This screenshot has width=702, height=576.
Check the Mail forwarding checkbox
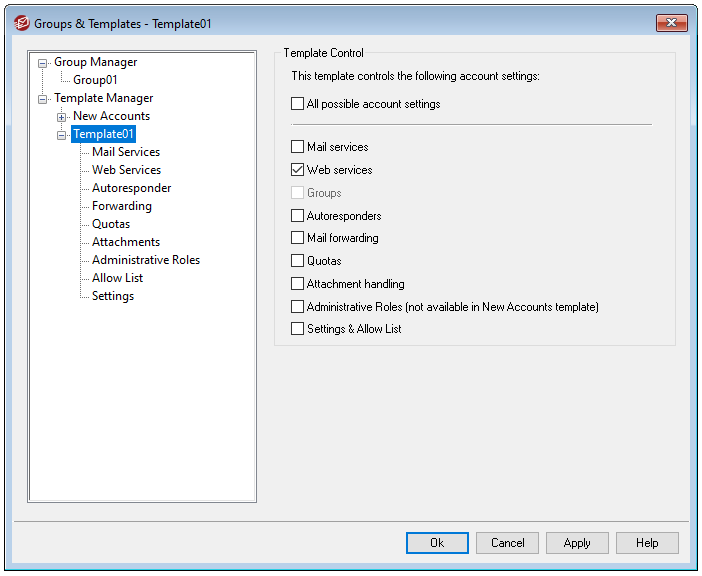point(297,238)
